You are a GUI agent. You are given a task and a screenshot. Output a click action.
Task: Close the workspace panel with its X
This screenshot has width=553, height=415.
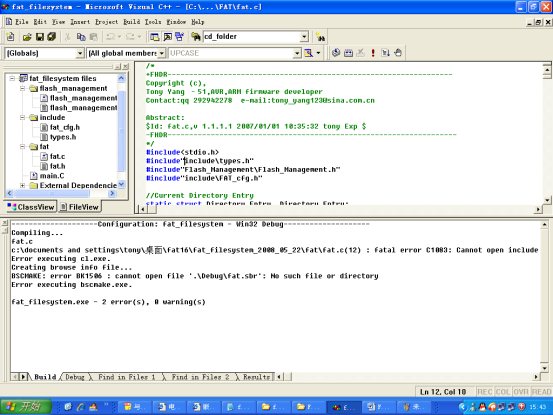[126, 66]
